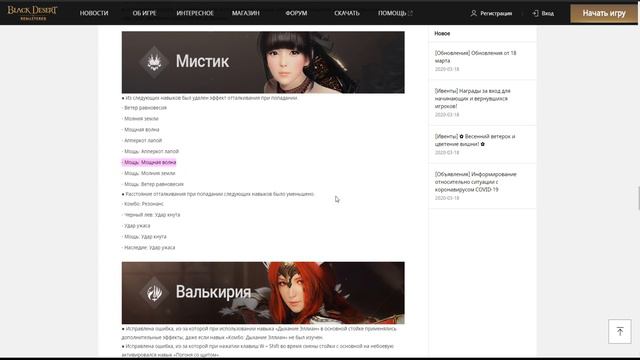This screenshot has height=360, width=640.
Task: Open the ИНТЕРЕСНОЕ menu
Action: (195, 13)
